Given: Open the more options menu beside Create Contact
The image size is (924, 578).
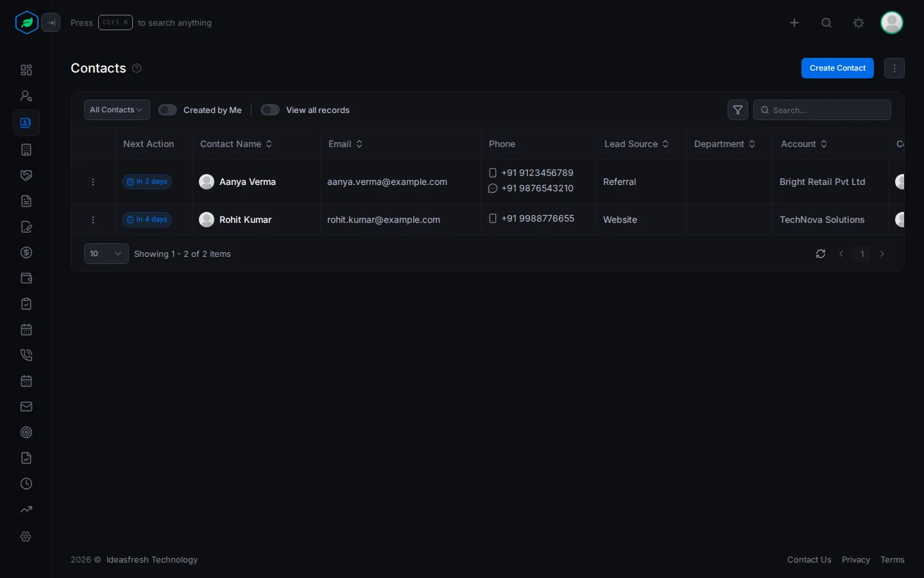Looking at the screenshot, I should point(894,68).
